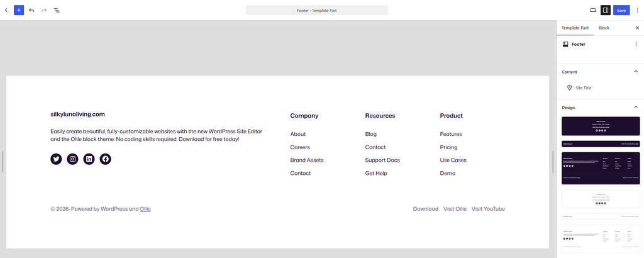Open the device preview laptop icon
This screenshot has width=644, height=258.
pyautogui.click(x=592, y=10)
